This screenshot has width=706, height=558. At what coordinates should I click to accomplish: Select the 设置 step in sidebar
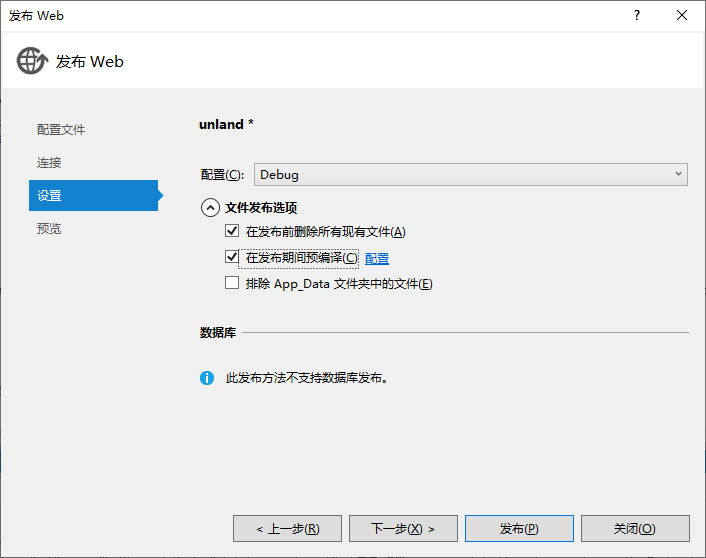(93, 195)
